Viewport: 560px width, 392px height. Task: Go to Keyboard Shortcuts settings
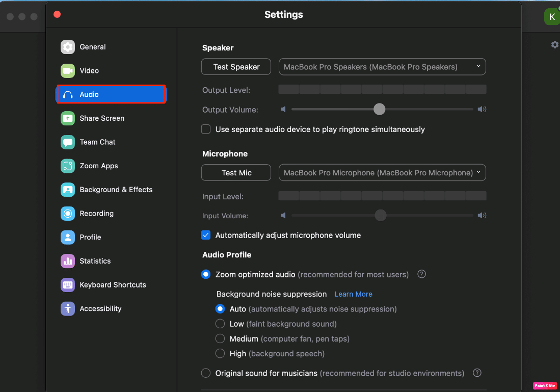coord(112,285)
